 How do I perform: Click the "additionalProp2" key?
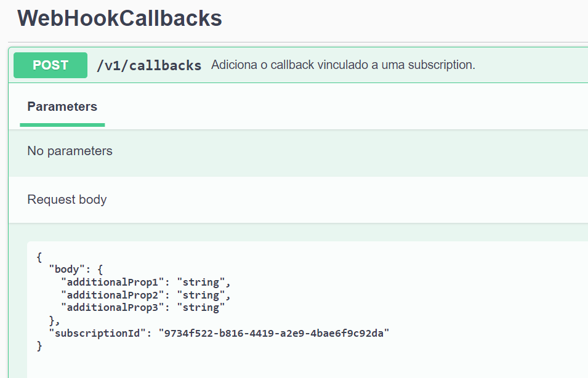click(116, 296)
